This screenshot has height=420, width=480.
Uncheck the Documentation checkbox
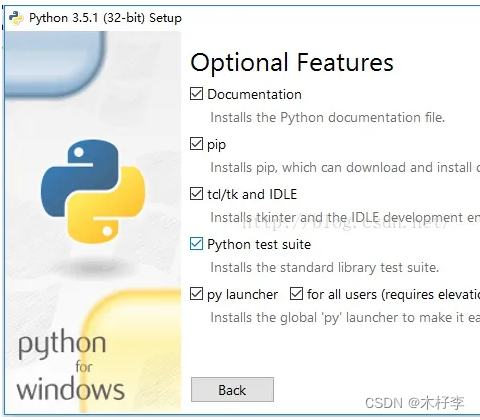[196, 94]
